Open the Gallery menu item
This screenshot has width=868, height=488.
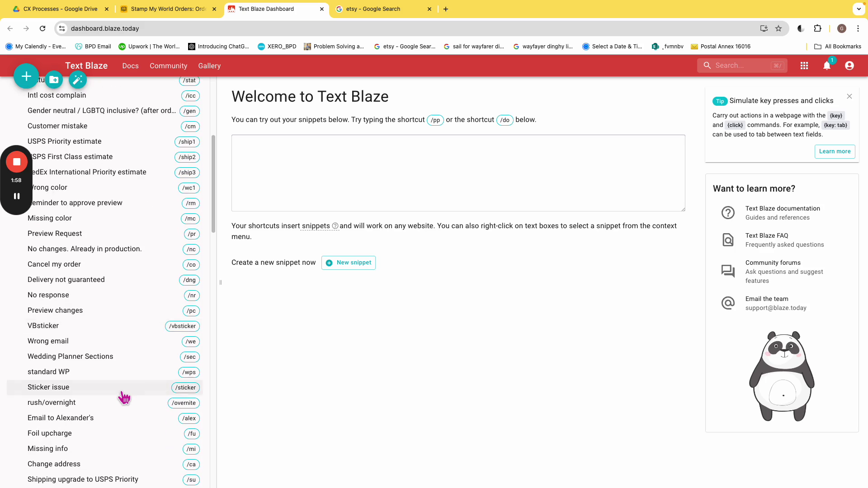point(209,66)
